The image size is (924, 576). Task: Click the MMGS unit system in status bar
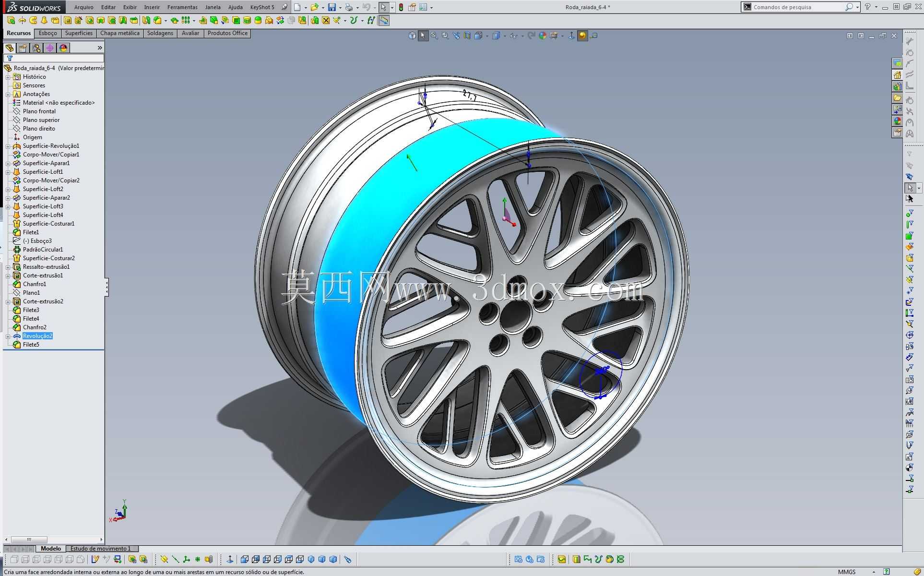point(847,572)
